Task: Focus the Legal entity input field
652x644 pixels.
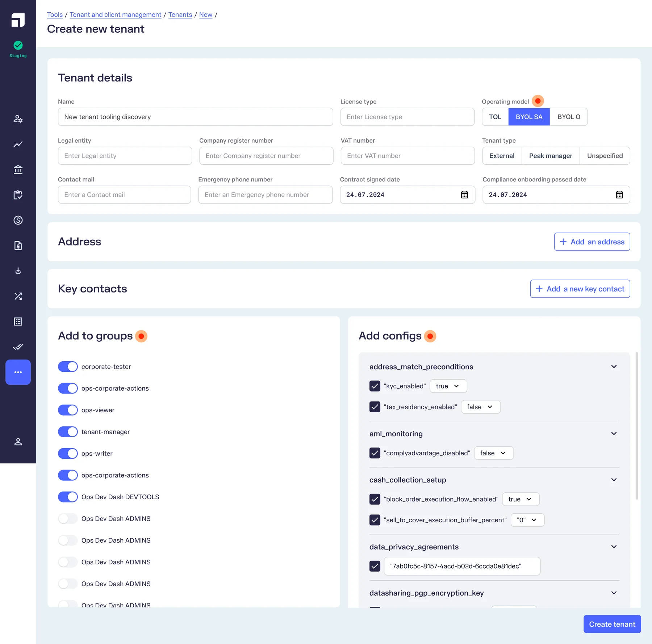Action: click(125, 156)
